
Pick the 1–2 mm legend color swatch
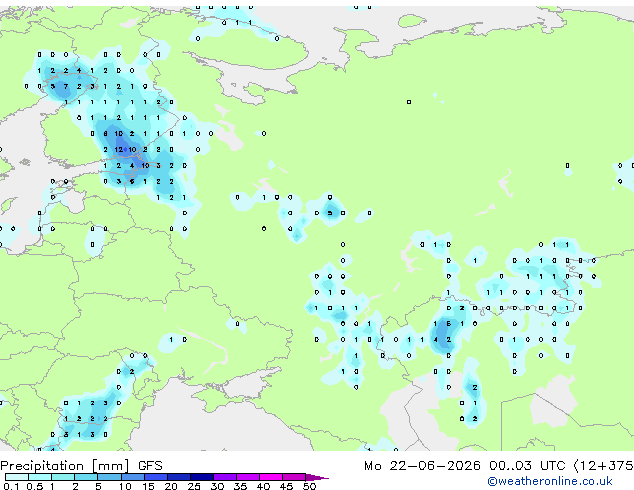[x=63, y=477]
